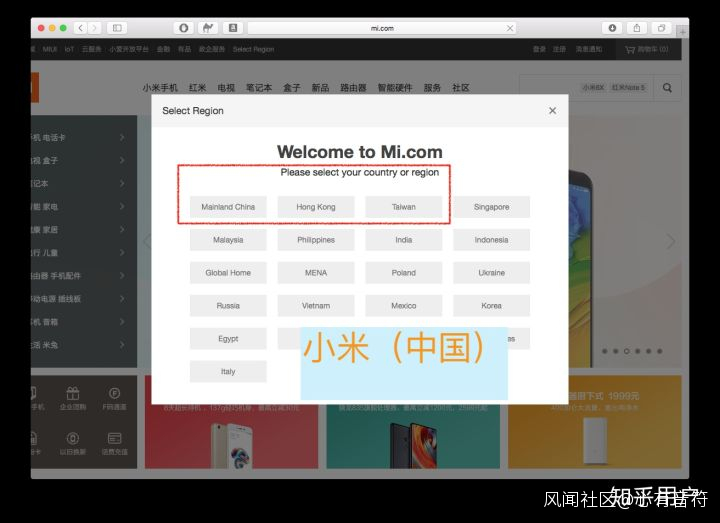Image resolution: width=720 pixels, height=523 pixels.
Task: Click Safari share button
Action: [637, 28]
